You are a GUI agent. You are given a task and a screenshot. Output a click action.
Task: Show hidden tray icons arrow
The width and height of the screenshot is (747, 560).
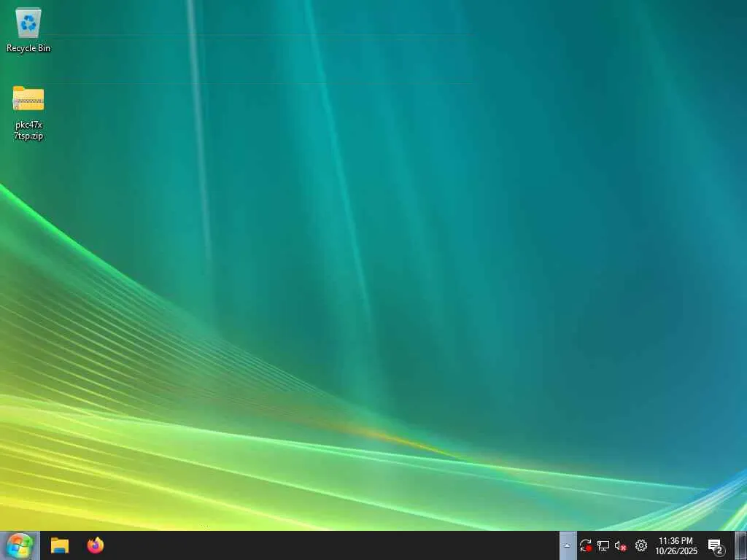(x=568, y=545)
